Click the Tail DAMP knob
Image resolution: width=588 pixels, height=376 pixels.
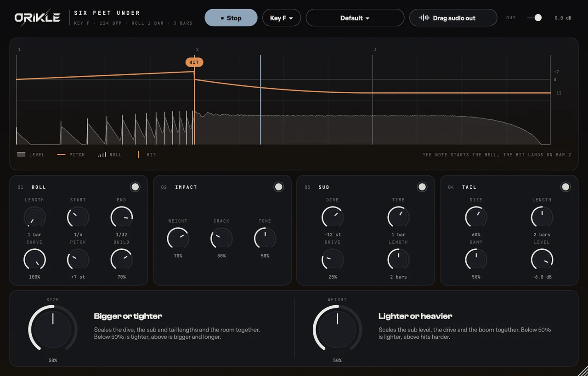(x=476, y=259)
